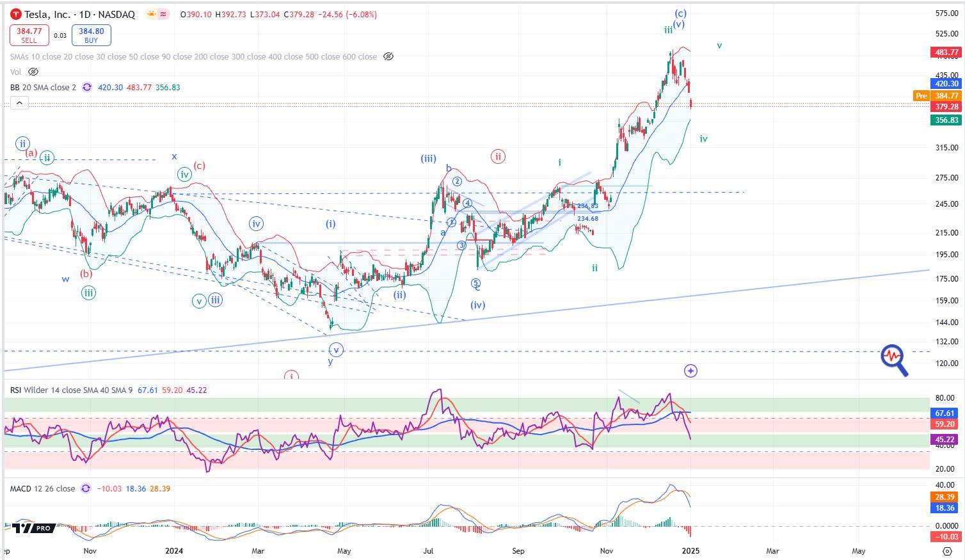Click the pink approximate-sign data icon

tap(163, 14)
